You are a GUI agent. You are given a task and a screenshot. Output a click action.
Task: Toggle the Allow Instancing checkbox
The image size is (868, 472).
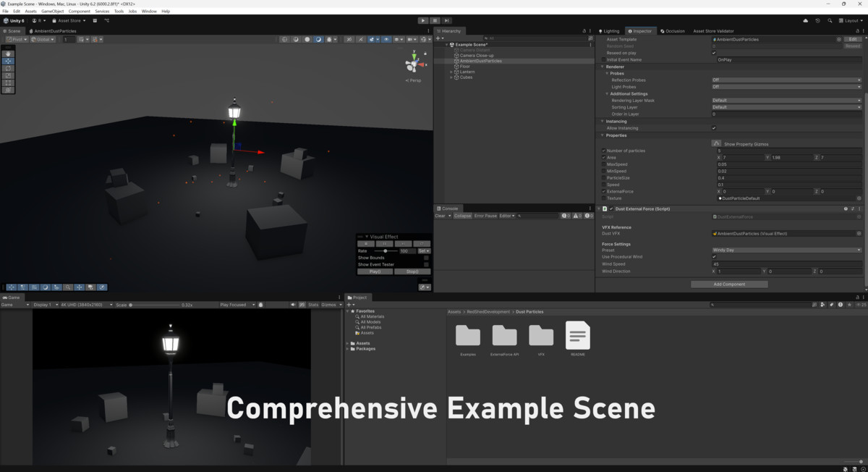coord(714,127)
